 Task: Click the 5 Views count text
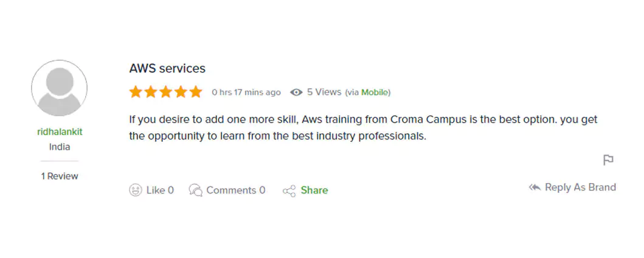click(324, 92)
